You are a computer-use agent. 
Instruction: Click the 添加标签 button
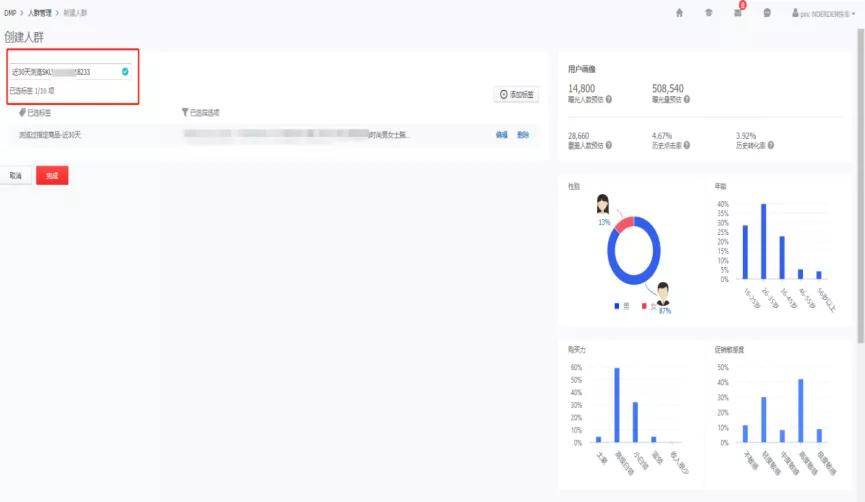click(x=517, y=94)
